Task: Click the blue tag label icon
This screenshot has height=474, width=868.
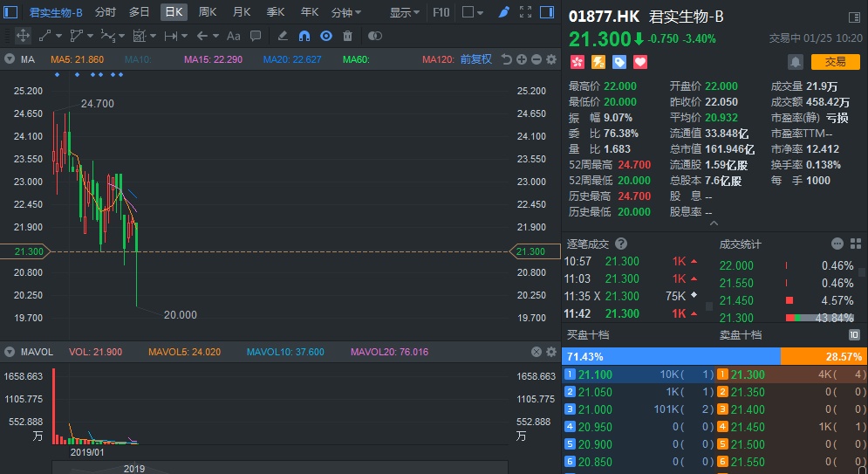Action: click(619, 62)
